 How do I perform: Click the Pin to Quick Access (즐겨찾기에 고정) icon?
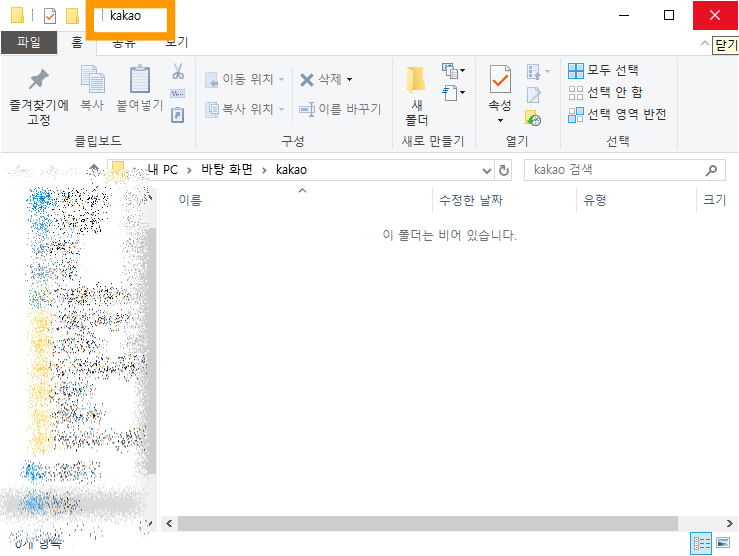[x=39, y=79]
